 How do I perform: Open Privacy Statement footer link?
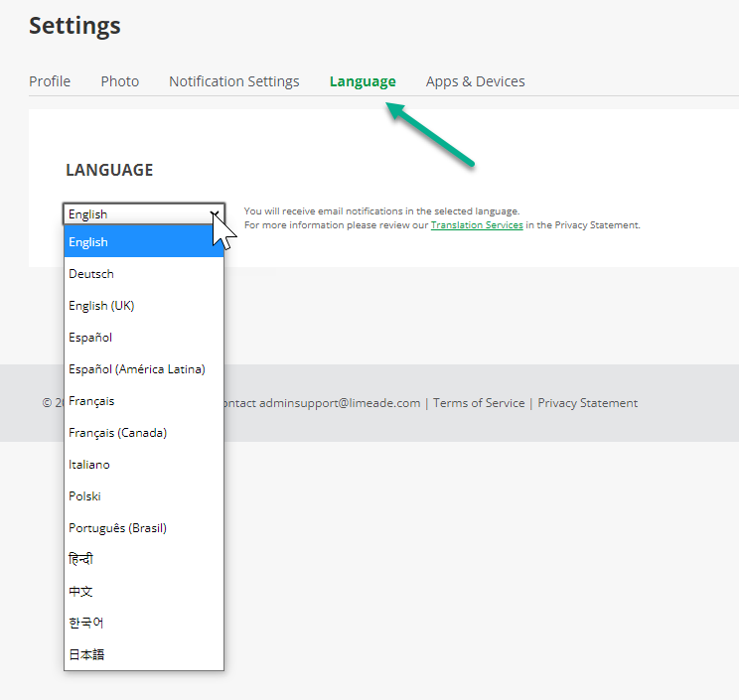coord(587,403)
